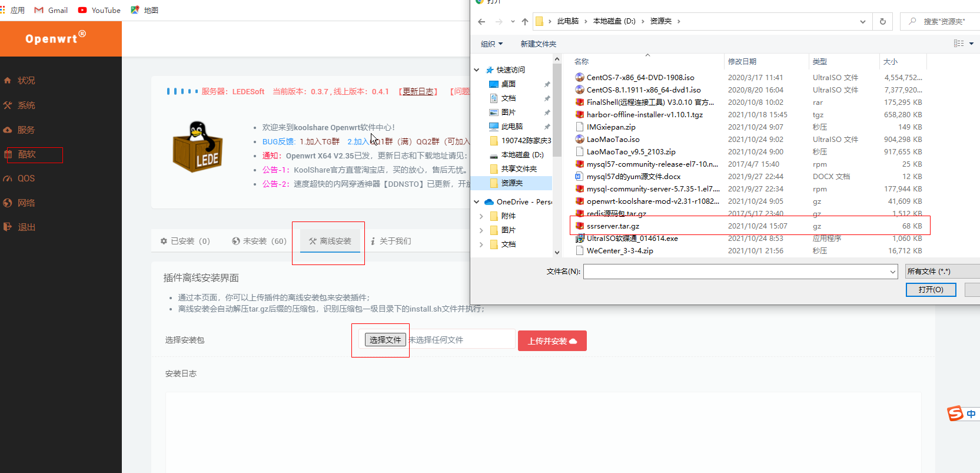Click 本地磁盘 (D:) in the address path
The height and width of the screenshot is (473, 980).
tap(614, 21)
